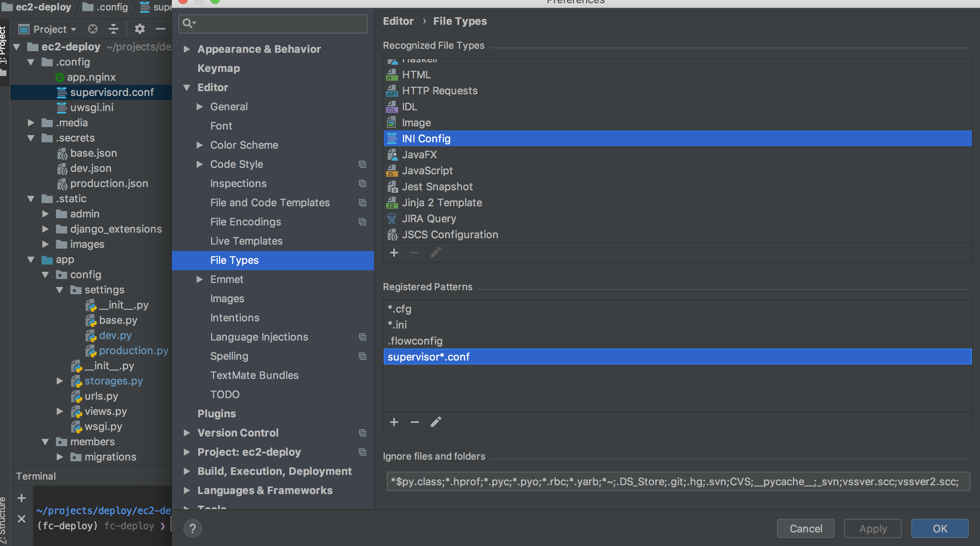This screenshot has height=546, width=980.
Task: Open Project panel settings gear
Action: click(x=139, y=29)
